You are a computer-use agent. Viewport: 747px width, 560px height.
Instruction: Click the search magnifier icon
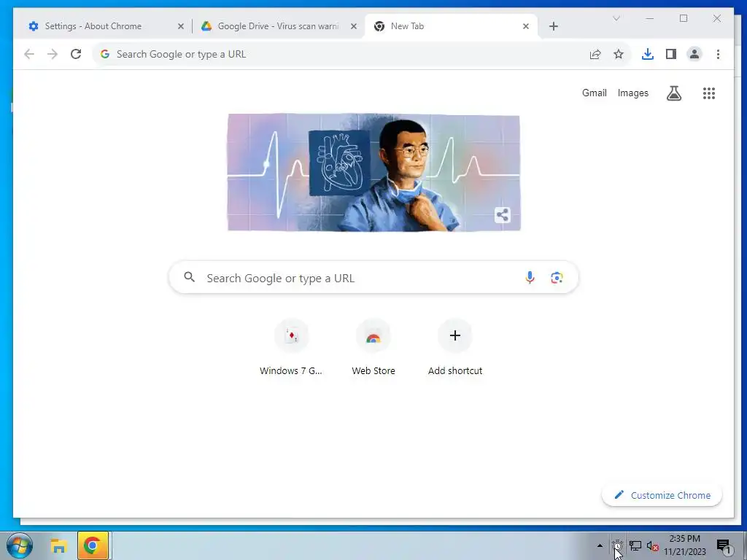189,277
